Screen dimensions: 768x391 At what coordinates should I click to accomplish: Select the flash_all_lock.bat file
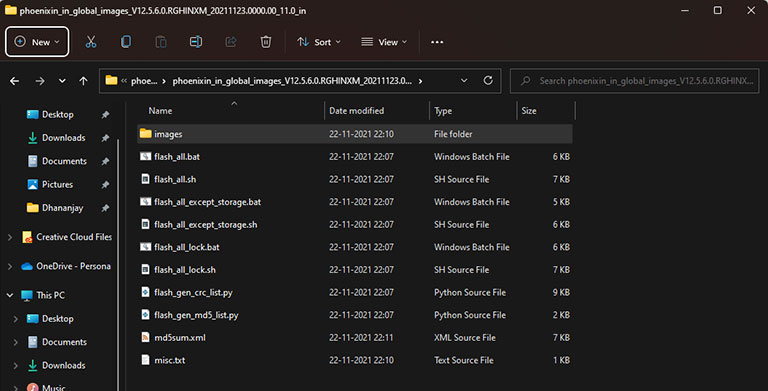355,247
